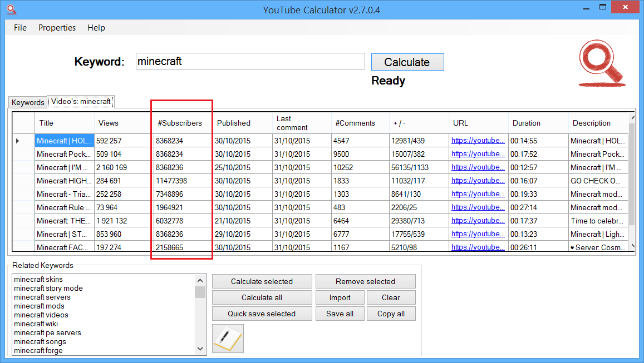Select 'minecraft pe servers' related keyword
The image size is (644, 363).
point(47,332)
